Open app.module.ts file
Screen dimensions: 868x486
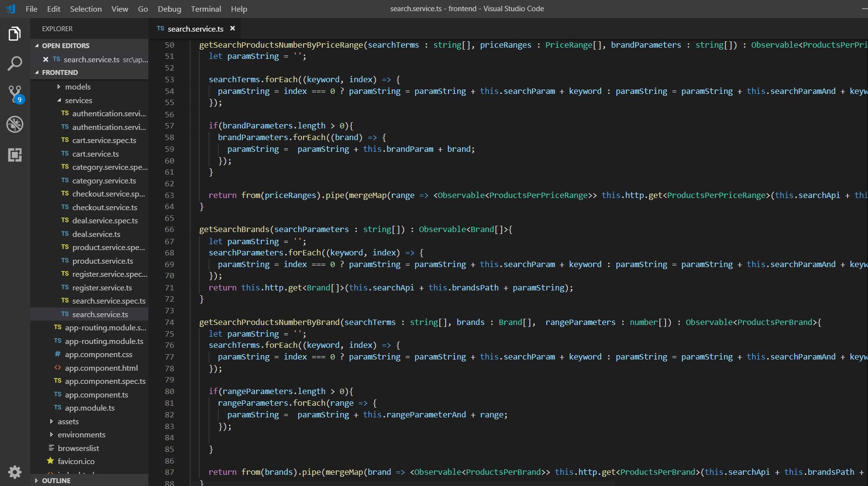click(90, 408)
